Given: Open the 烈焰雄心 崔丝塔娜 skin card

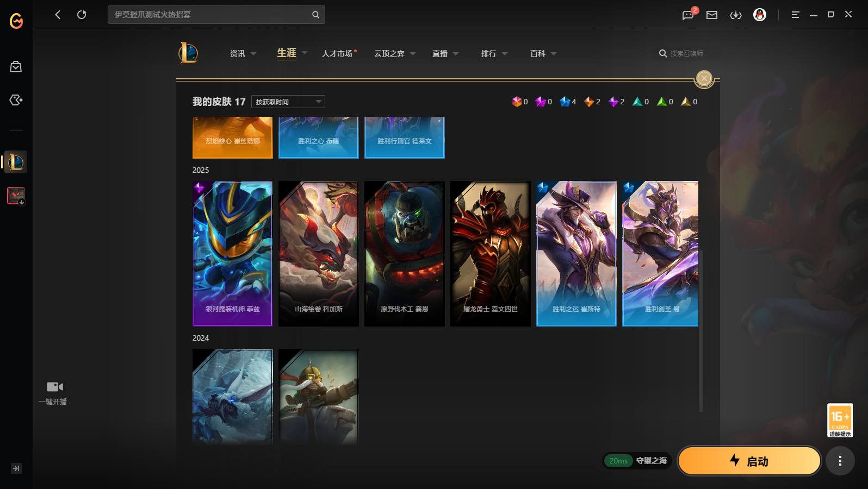Looking at the screenshot, I should point(233,137).
